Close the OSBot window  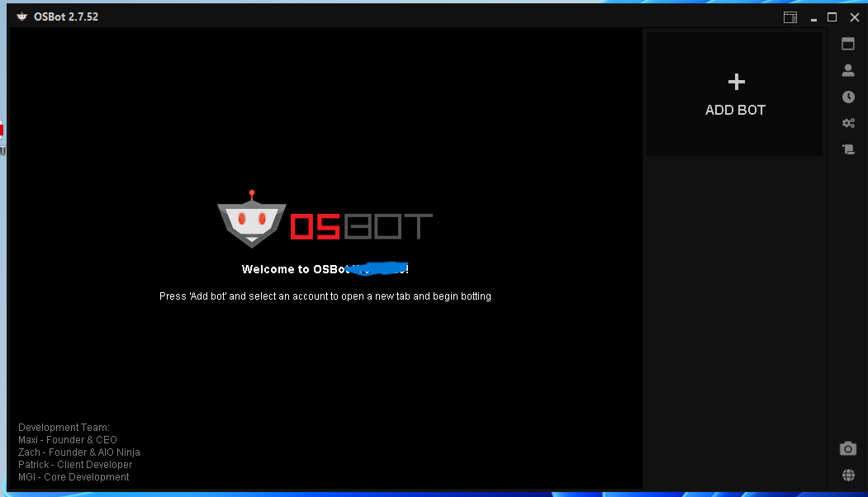tap(854, 17)
